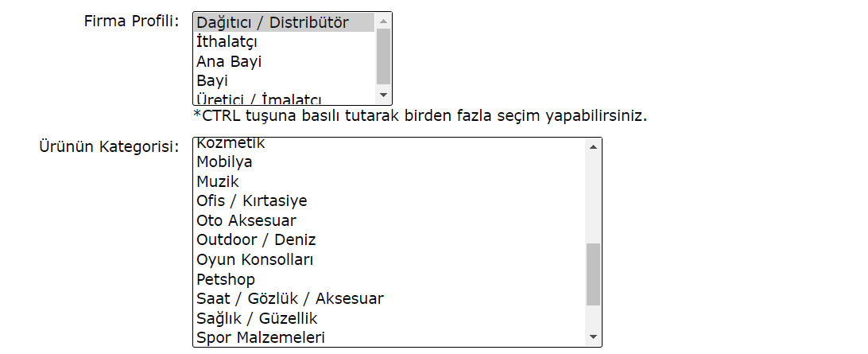Select Ana Bayi profile option
Viewport: 868px width, 354px height.
[x=229, y=61]
